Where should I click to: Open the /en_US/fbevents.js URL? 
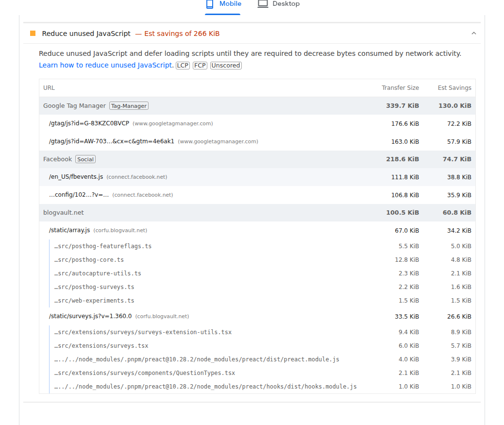click(76, 177)
